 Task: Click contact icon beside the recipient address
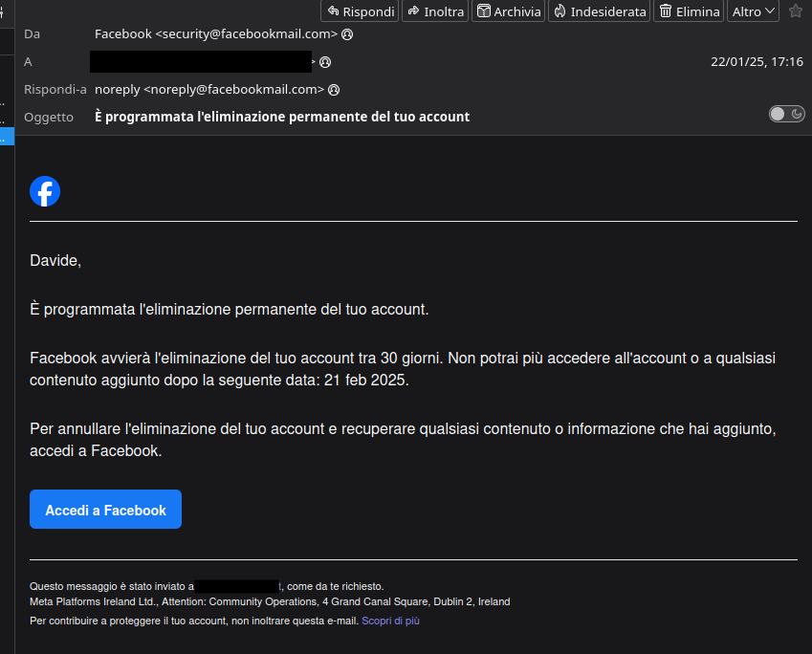(x=325, y=62)
